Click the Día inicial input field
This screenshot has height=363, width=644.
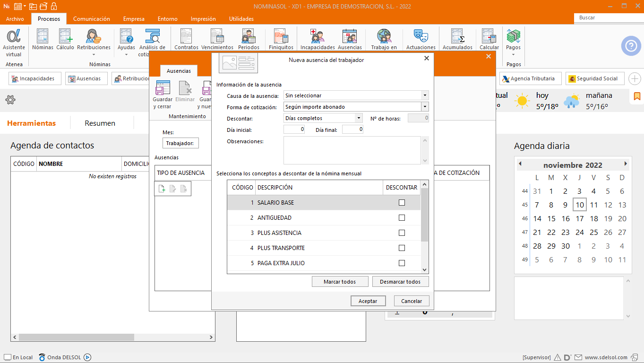[294, 130]
